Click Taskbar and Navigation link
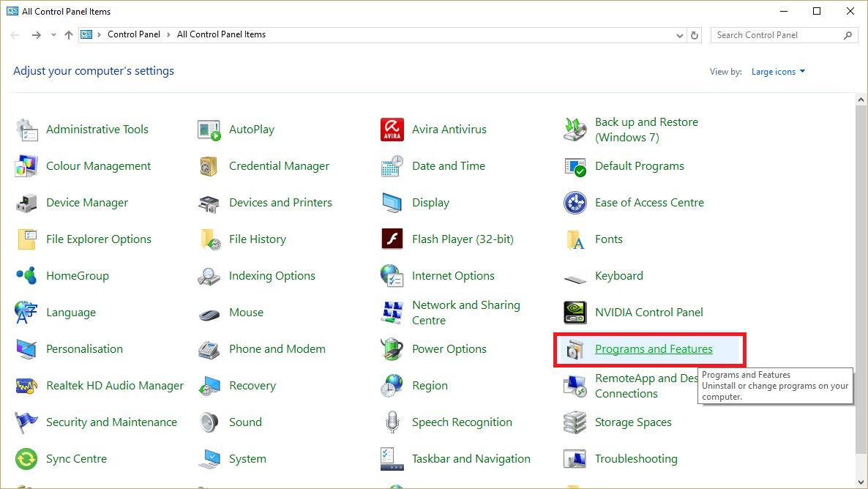 471,458
